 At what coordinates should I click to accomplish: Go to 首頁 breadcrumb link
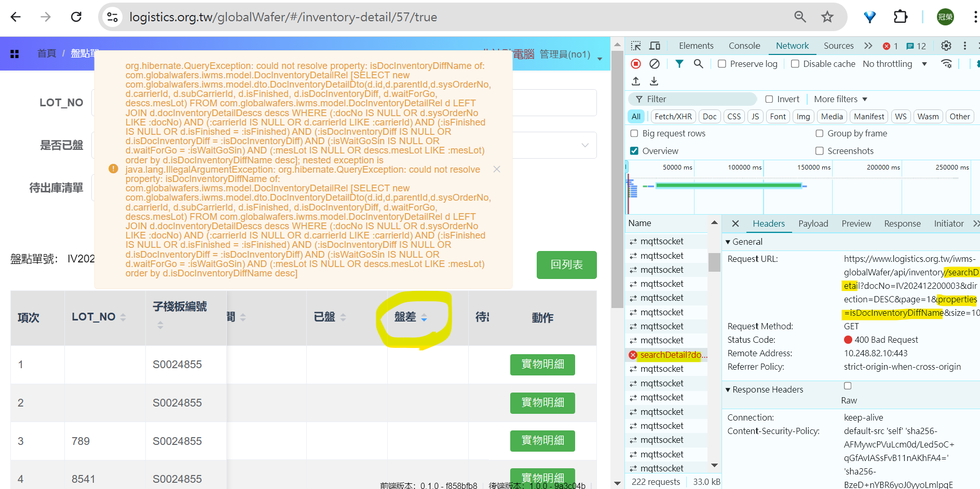click(x=47, y=53)
